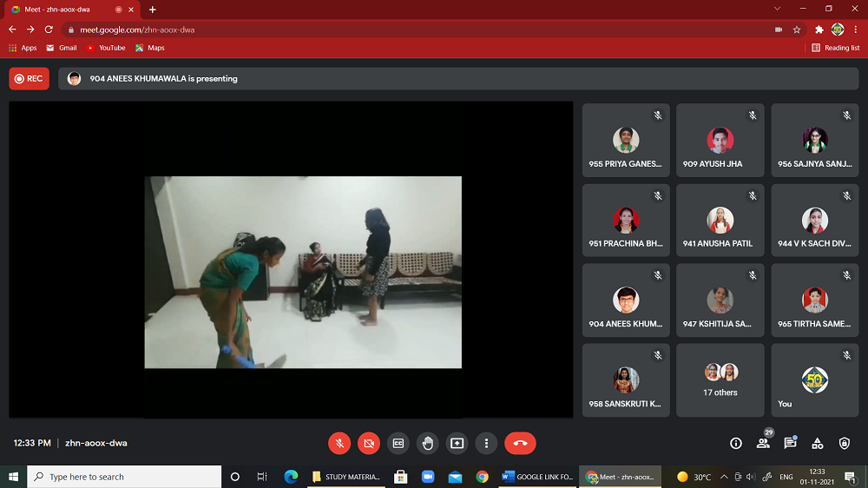Viewport: 868px width, 488px height.
Task: Select the 909 AYUSH JHA participant tile
Action: (720, 141)
